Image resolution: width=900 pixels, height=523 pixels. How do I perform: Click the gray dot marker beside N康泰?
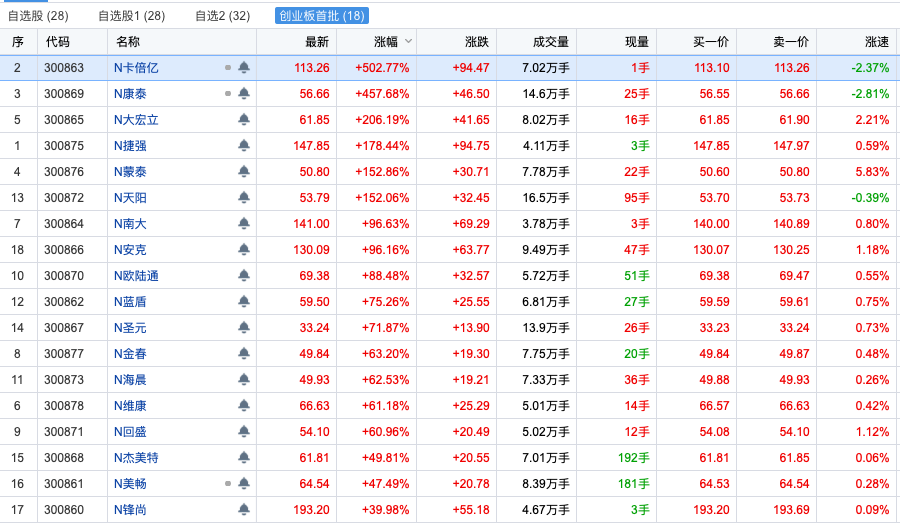coord(228,94)
